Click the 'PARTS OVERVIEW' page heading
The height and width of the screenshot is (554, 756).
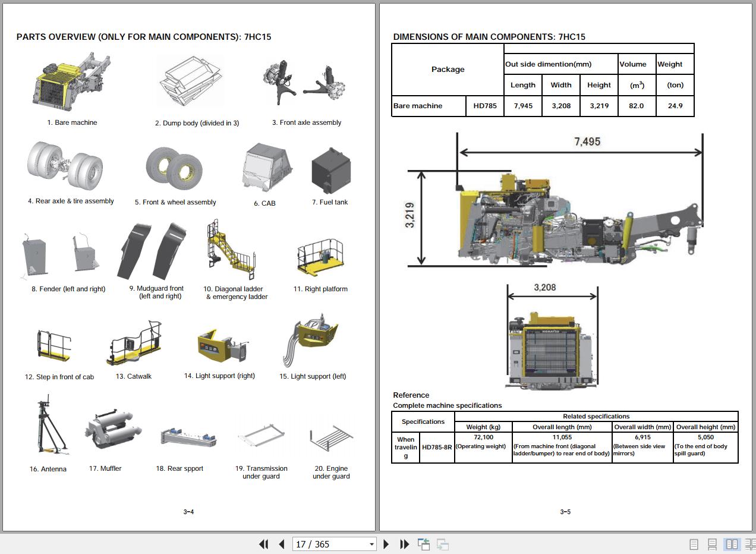pos(144,37)
